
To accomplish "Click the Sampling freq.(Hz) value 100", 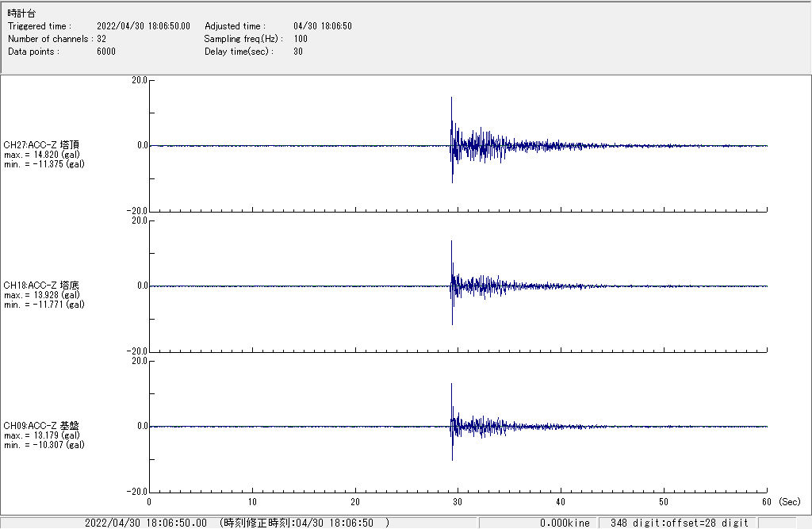I will 301,39.
